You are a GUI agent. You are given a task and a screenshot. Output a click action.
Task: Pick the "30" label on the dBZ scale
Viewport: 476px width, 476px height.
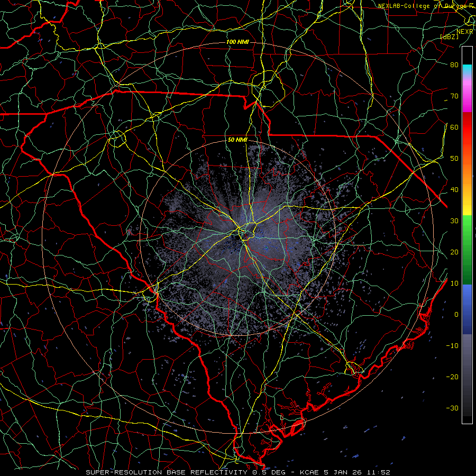(x=454, y=221)
